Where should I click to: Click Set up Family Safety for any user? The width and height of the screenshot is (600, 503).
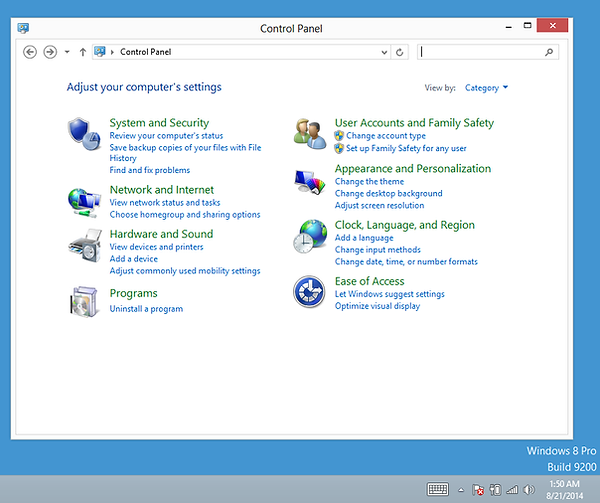(x=406, y=148)
